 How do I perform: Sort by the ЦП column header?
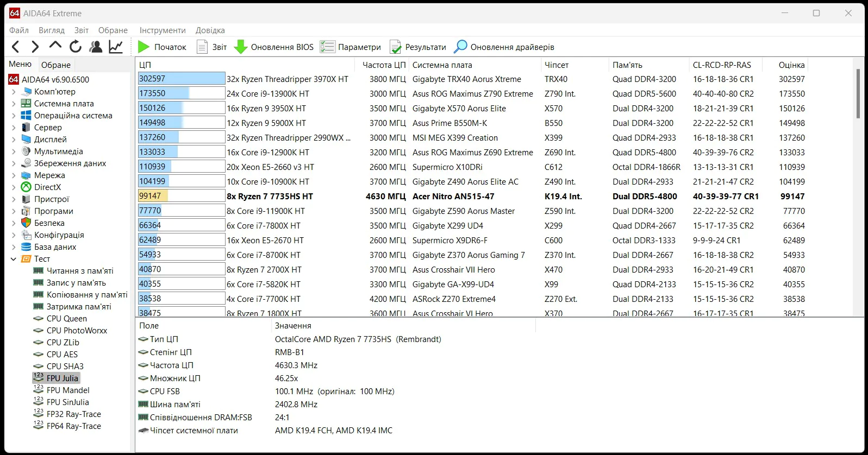coord(246,65)
